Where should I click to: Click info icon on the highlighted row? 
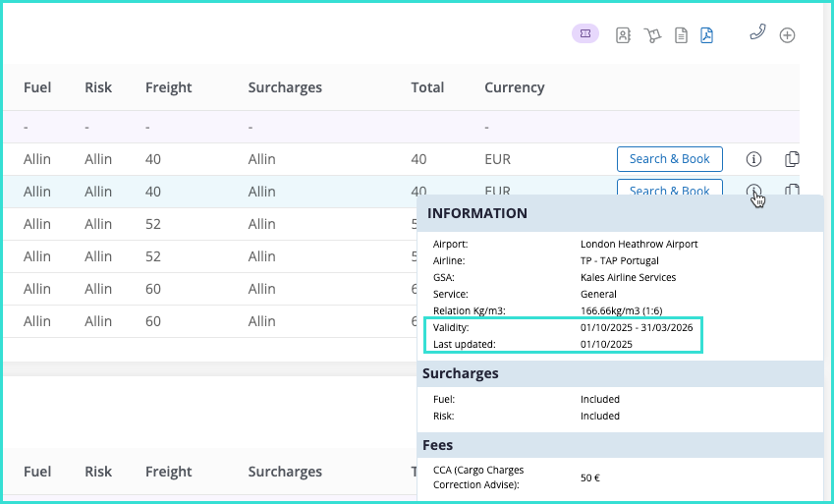pyautogui.click(x=753, y=191)
